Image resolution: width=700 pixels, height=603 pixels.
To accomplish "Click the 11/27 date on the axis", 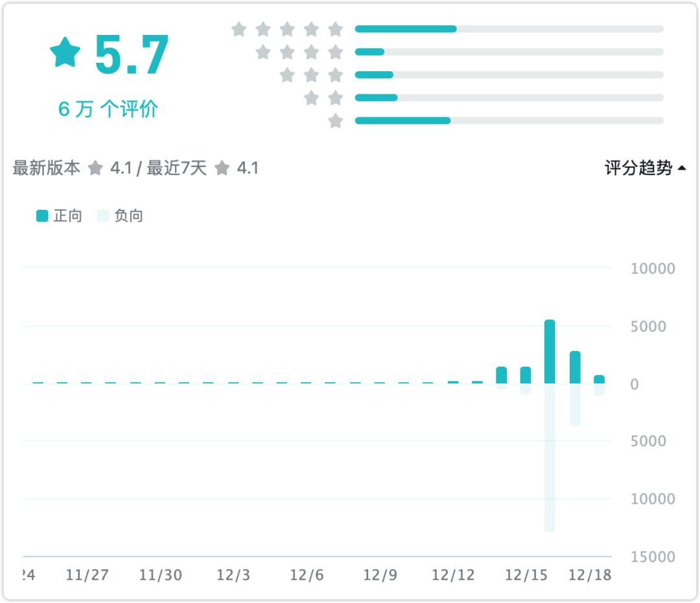I will point(87,575).
